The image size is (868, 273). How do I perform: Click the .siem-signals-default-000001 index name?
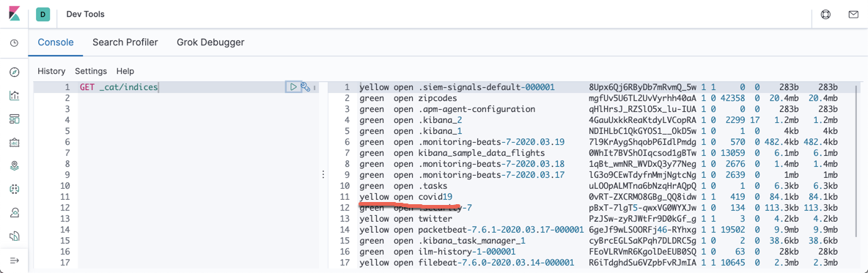point(487,87)
